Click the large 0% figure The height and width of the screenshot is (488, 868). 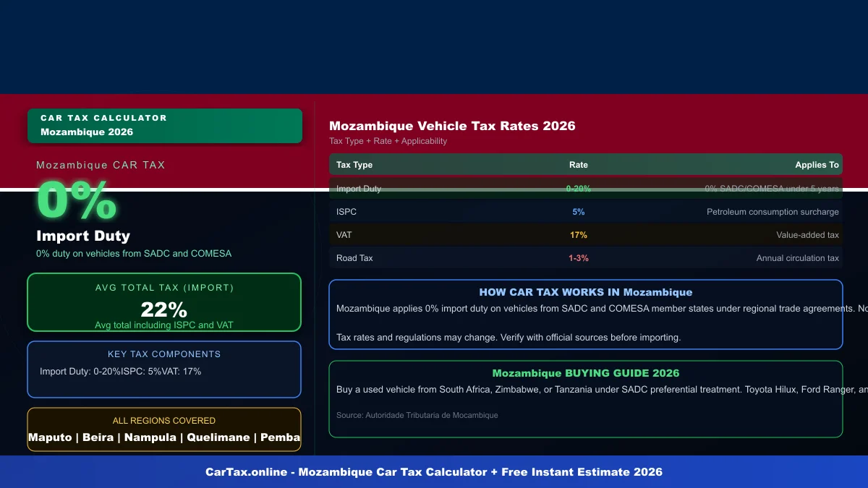point(77,200)
